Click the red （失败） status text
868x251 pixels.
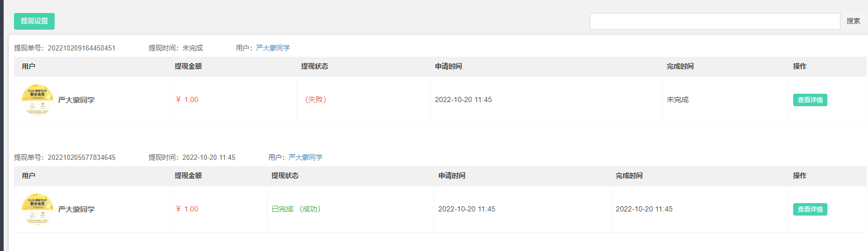coord(315,99)
